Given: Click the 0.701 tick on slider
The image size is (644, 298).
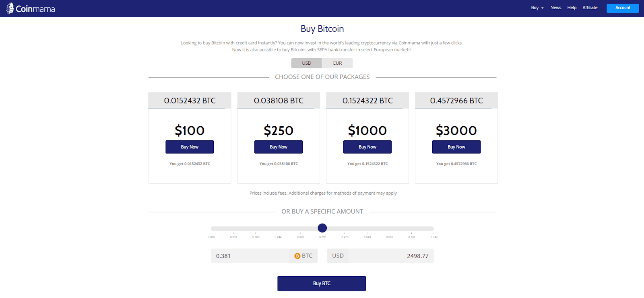Looking at the screenshot, I should coord(412,237).
